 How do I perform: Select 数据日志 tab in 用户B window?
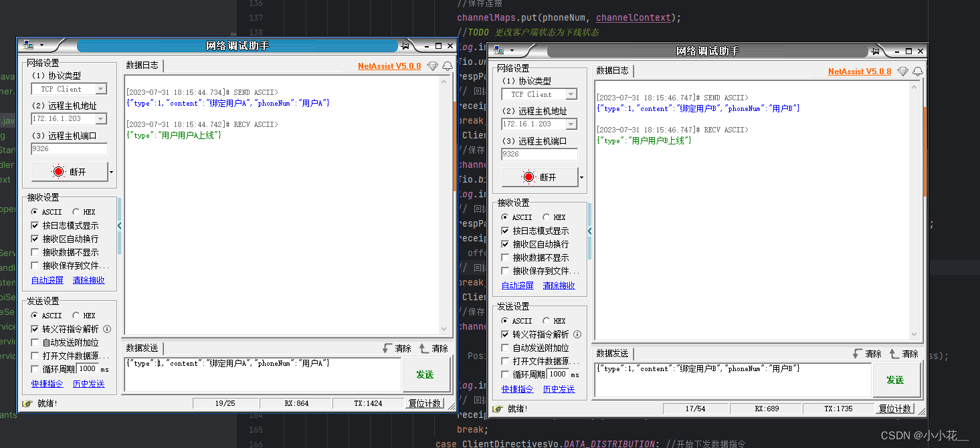[613, 71]
